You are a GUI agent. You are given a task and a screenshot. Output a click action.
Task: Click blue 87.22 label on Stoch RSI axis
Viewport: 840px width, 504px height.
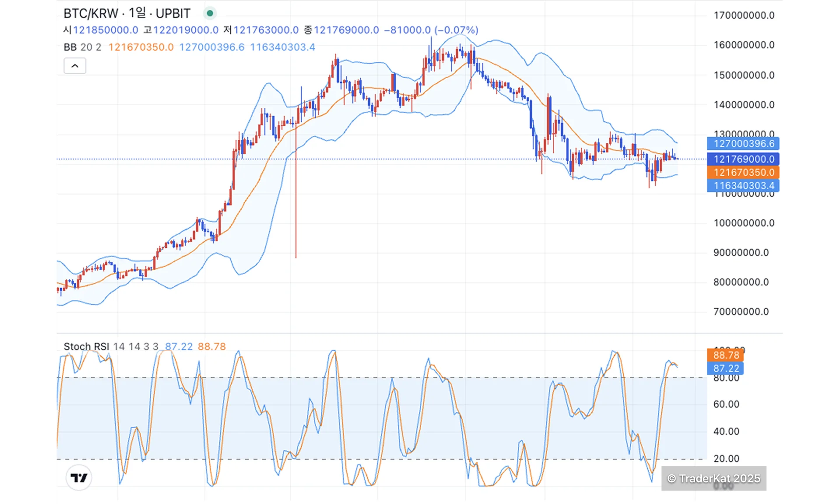point(726,368)
